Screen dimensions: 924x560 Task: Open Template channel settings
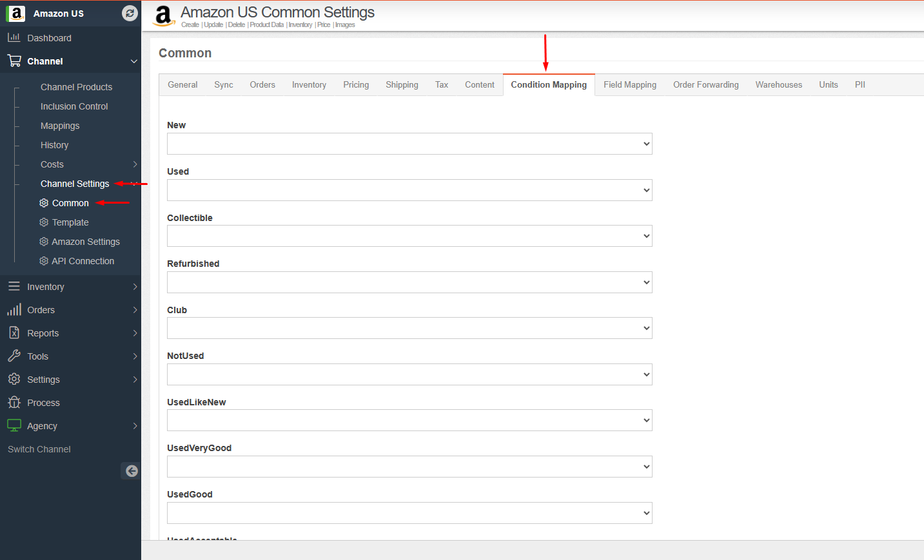pyautogui.click(x=70, y=222)
